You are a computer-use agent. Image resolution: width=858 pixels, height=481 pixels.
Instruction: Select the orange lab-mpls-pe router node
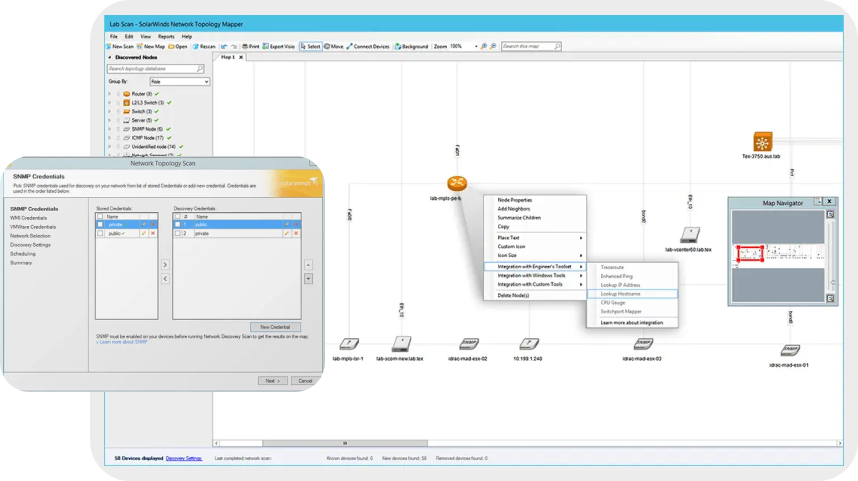(457, 183)
